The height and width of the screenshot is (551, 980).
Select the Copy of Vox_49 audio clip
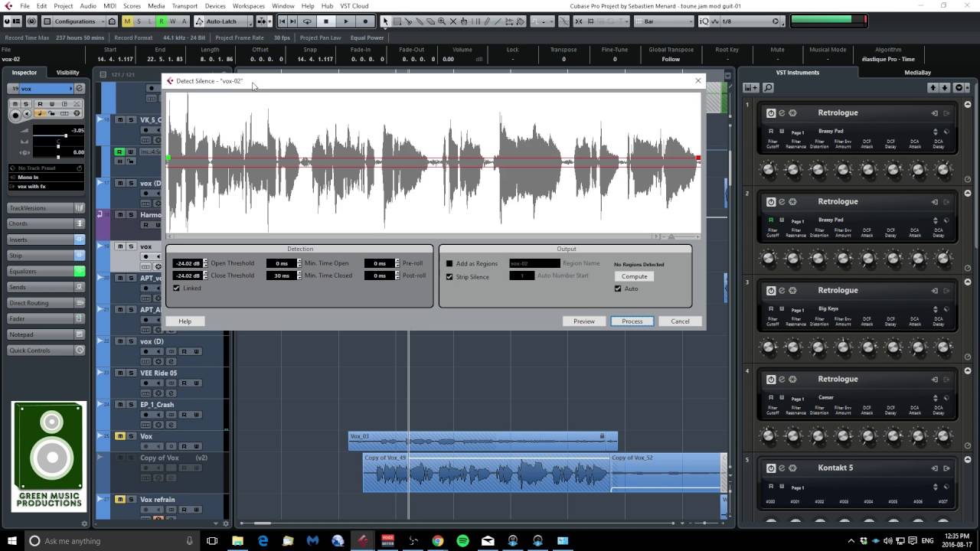(486, 473)
